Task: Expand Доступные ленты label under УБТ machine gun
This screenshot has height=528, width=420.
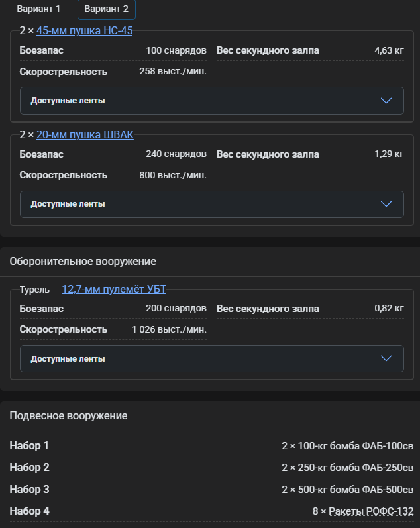Action: click(x=68, y=358)
